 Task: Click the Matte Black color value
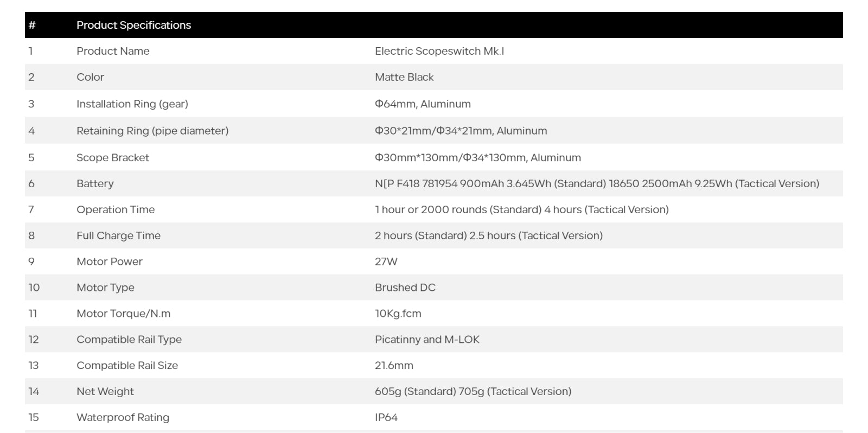pyautogui.click(x=404, y=77)
